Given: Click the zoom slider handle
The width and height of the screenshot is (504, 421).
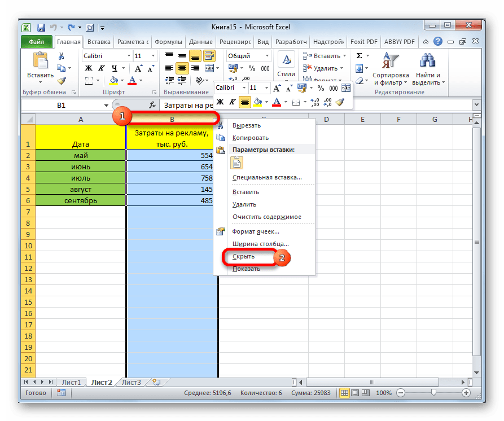Looking at the screenshot, I should (433, 393).
